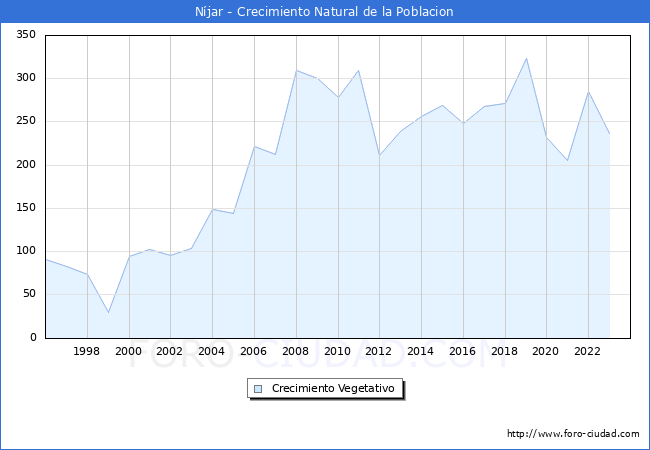The height and width of the screenshot is (450, 650).
Task: Select the 2012 x-axis year label
Action: 379,351
